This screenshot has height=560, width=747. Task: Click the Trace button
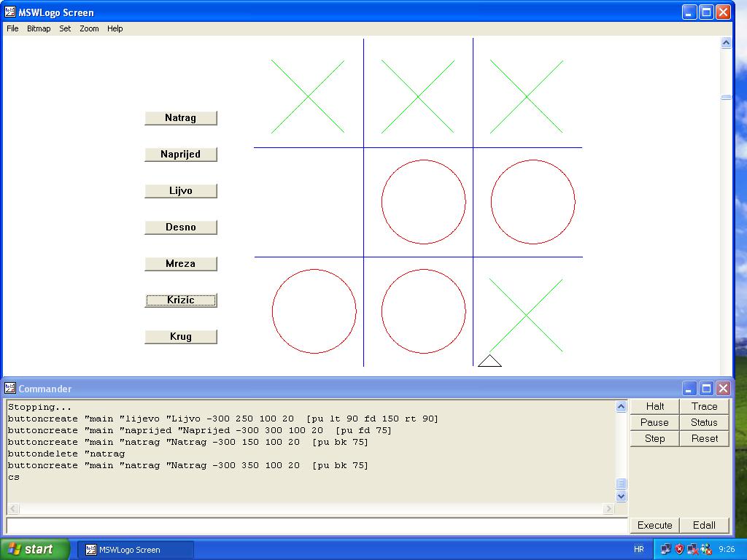click(x=704, y=406)
